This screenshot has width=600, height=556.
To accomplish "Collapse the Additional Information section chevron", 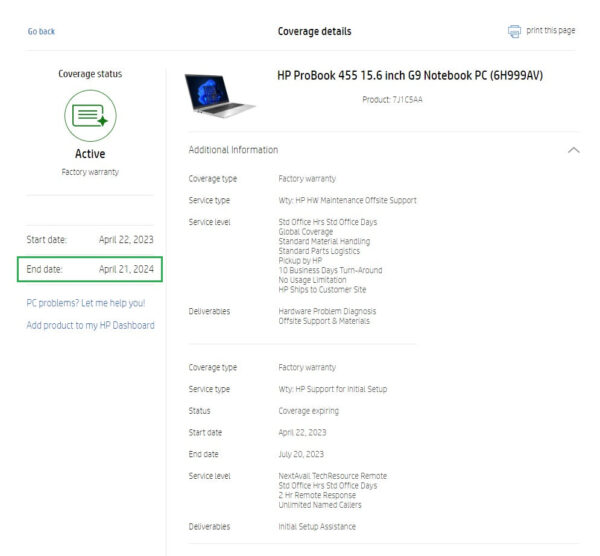I will coord(573,150).
